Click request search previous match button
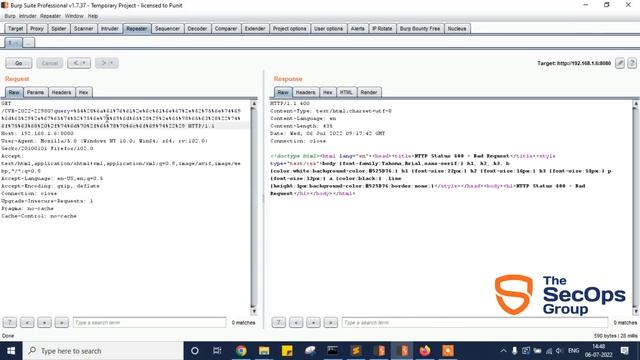The height and width of the screenshot is (360, 640). click(27, 322)
